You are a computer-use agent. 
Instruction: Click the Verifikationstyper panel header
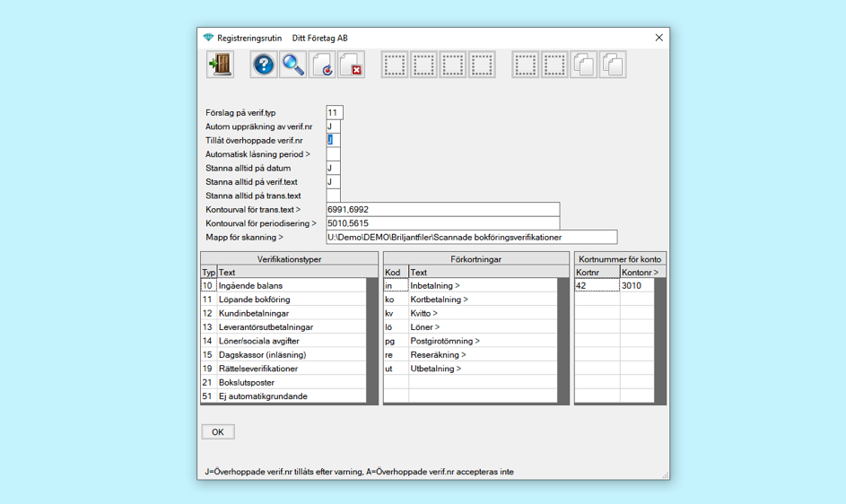(289, 259)
